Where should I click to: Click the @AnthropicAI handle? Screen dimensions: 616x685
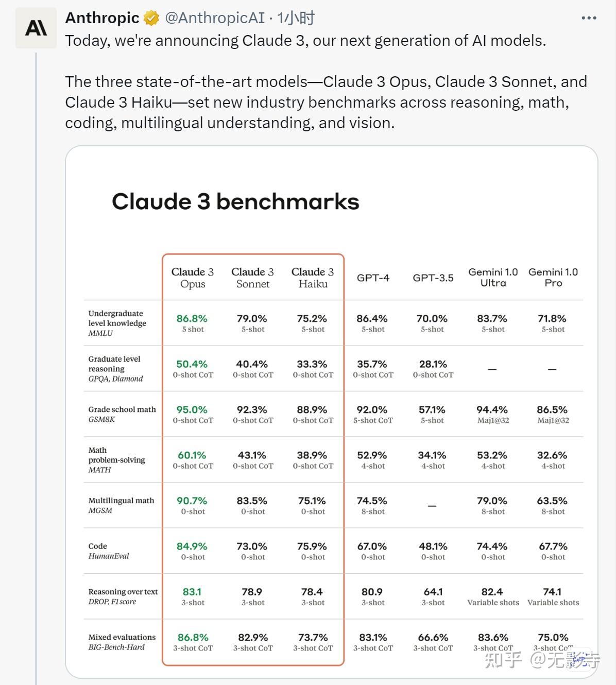214,19
